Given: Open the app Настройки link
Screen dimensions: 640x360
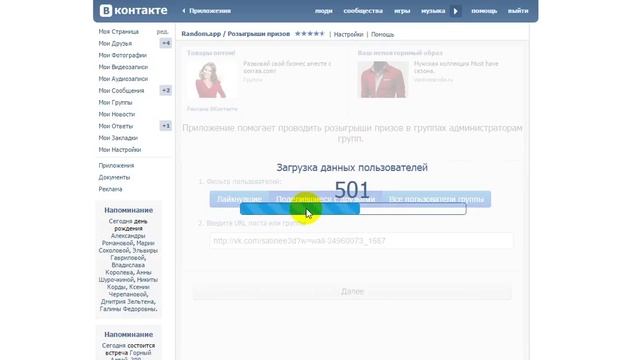Looking at the screenshot, I should [x=348, y=34].
